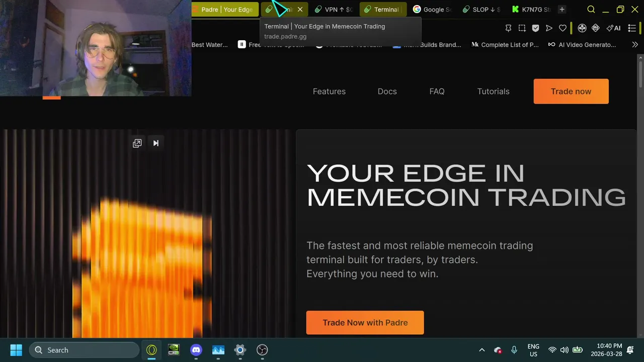Open the 'Best Water...' bookmark
The image size is (644, 362).
point(209,45)
